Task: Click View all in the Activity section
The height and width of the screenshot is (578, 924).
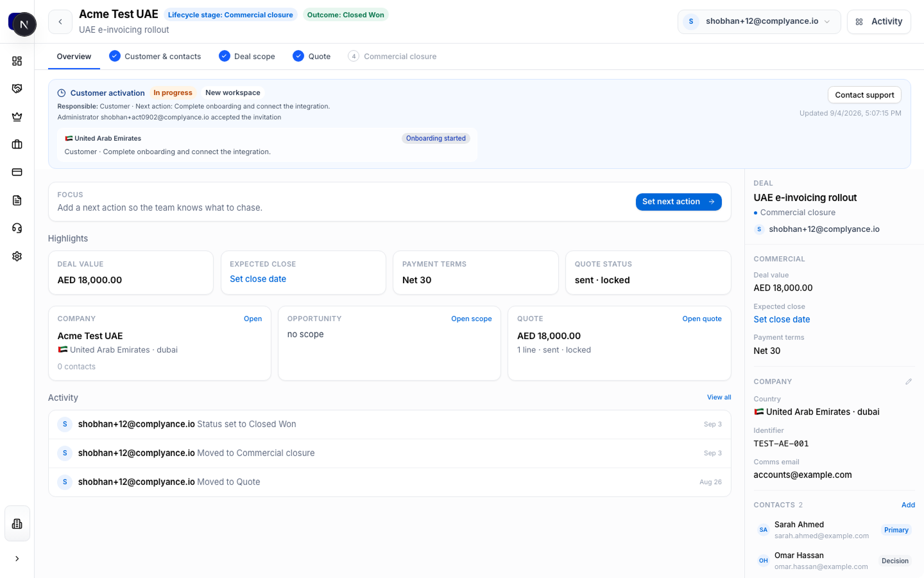Action: pyautogui.click(x=719, y=398)
